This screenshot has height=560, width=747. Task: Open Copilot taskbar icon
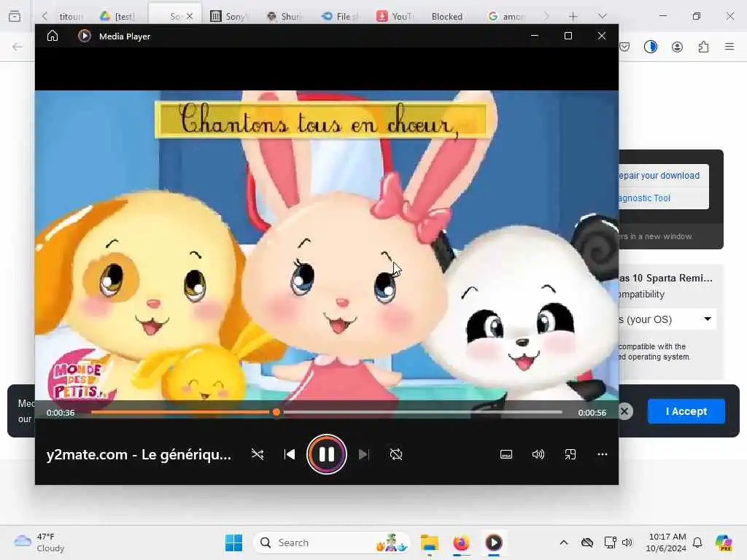724,542
